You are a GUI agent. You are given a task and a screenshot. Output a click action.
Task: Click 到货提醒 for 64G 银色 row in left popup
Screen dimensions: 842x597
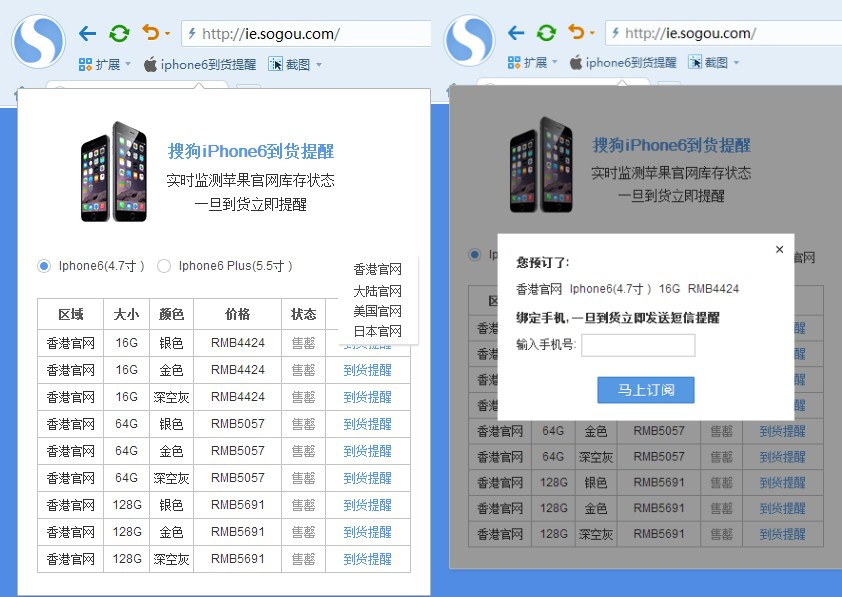[367, 424]
